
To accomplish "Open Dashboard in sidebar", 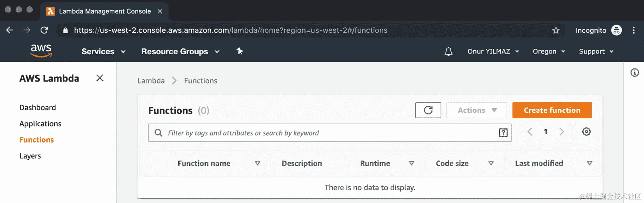I will click(37, 107).
